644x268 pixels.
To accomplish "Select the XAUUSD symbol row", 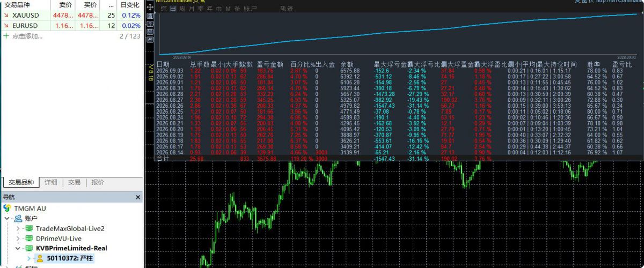I will tap(71, 16).
